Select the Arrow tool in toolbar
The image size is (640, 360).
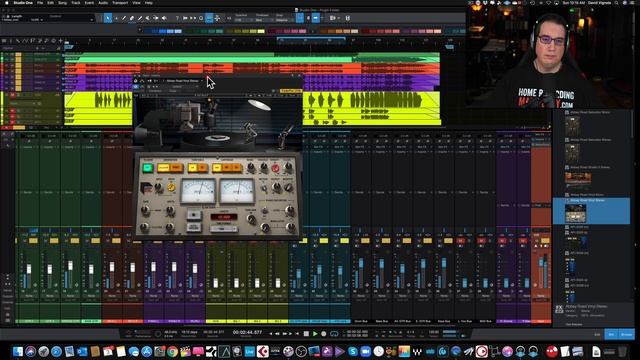(108, 18)
